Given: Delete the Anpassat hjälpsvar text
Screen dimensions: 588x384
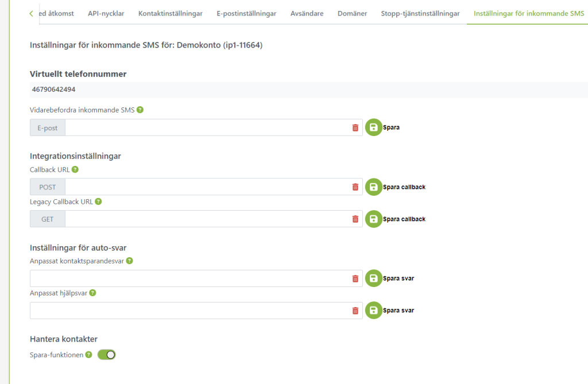Looking at the screenshot, I should (355, 311).
